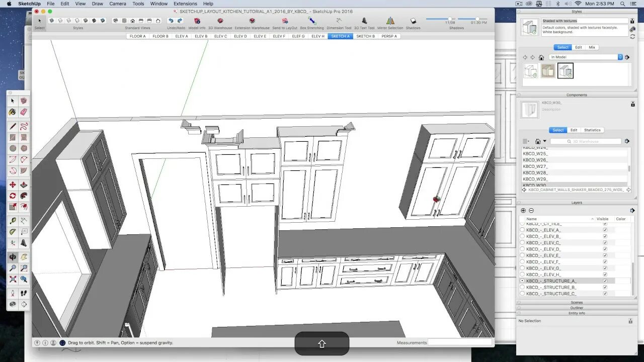Set KBCD_-_STRUCTURE_C_ as active layer radio

(522, 294)
